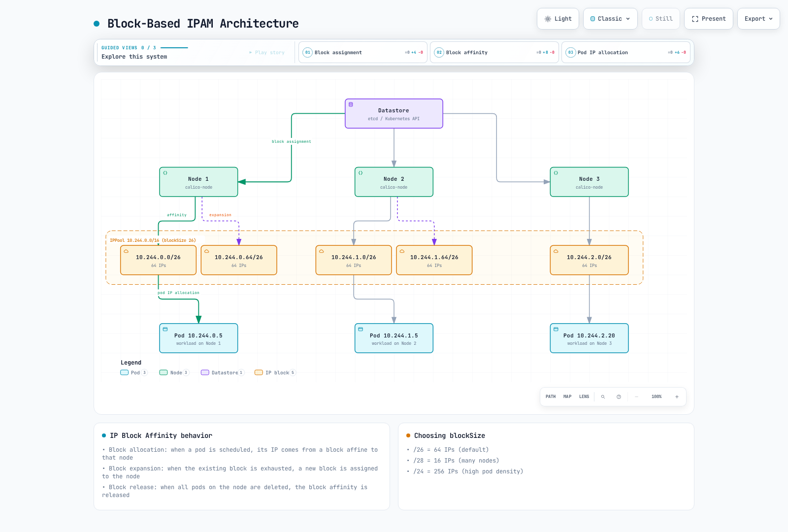The width and height of the screenshot is (788, 532).
Task: Zoom out with the minus icon
Action: point(636,397)
